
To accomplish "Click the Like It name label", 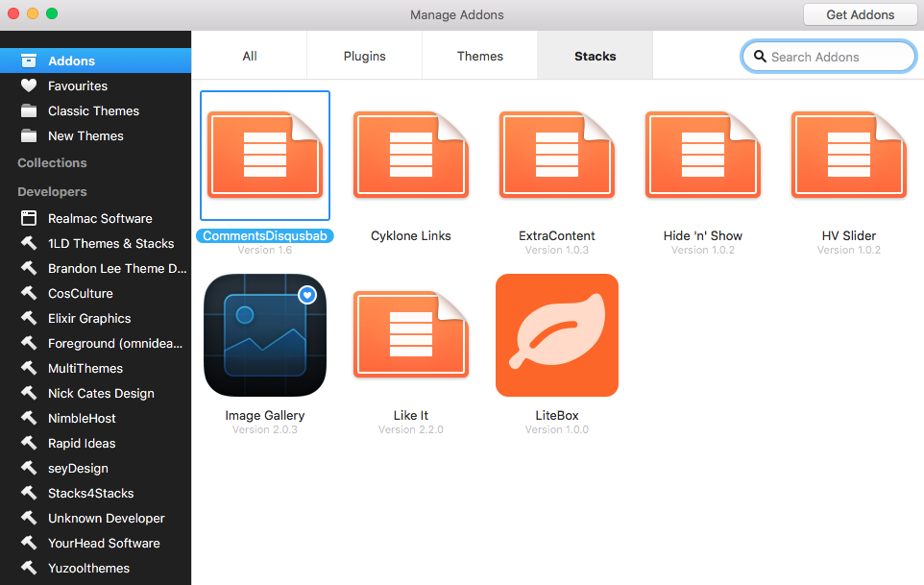I will click(x=411, y=415).
